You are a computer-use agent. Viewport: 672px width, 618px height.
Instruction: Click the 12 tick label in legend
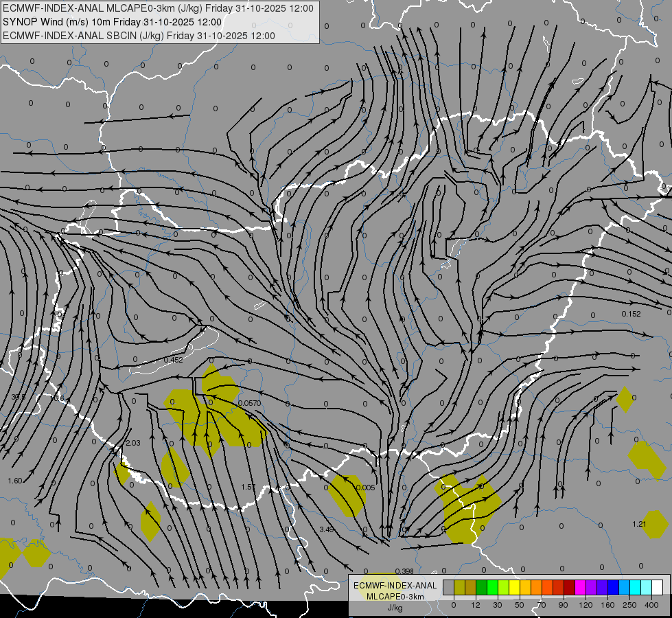click(x=476, y=605)
